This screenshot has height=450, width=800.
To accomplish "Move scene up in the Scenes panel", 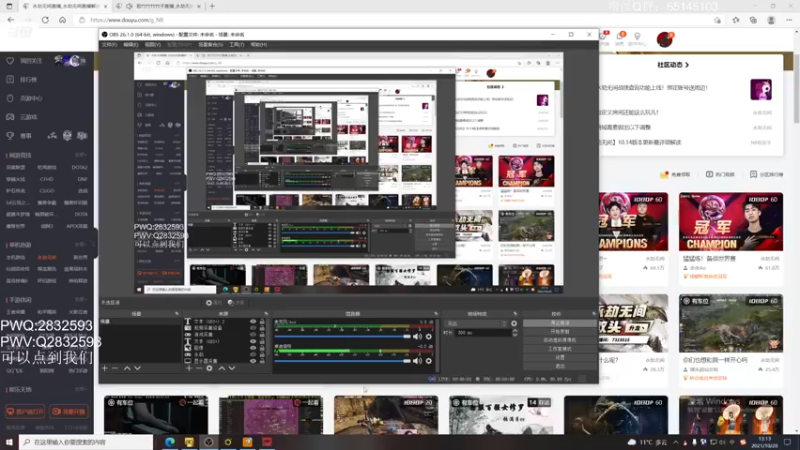I will click(127, 368).
